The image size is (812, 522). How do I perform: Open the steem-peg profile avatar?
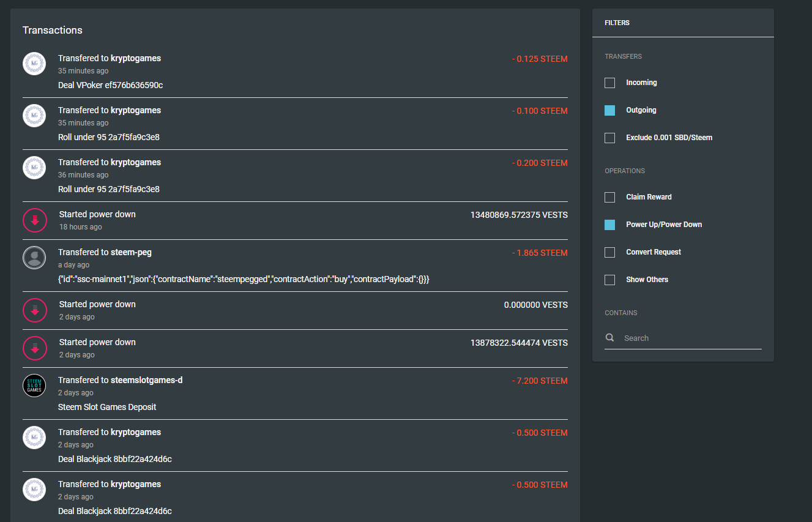coord(34,258)
